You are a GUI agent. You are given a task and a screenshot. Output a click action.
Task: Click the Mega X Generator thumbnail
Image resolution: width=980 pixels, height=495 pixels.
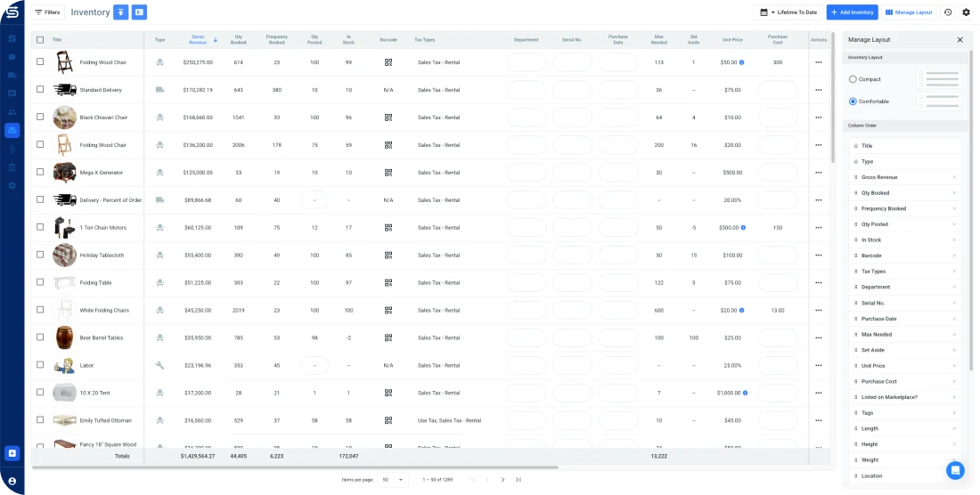point(64,173)
